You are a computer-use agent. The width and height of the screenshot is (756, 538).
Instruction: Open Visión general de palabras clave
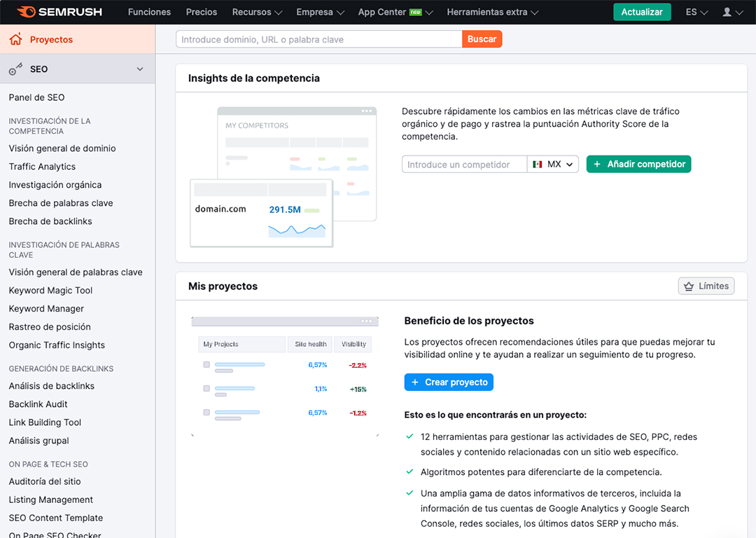pyautogui.click(x=76, y=272)
